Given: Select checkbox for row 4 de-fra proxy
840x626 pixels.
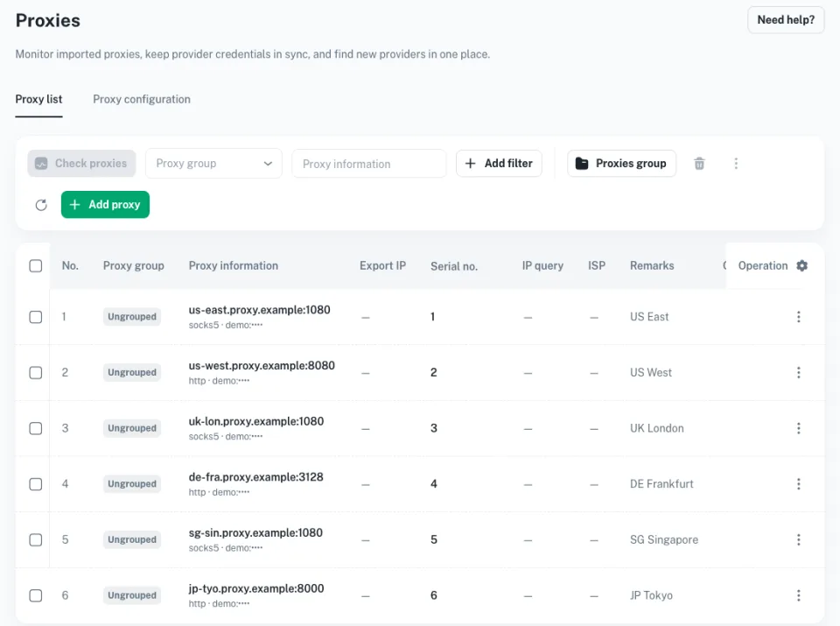Looking at the screenshot, I should click(36, 484).
